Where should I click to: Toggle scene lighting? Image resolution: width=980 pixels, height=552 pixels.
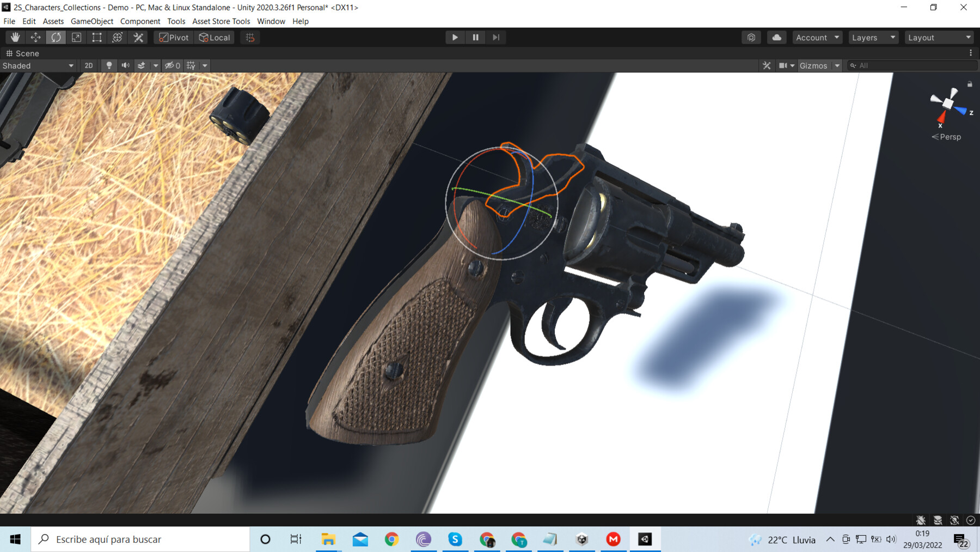click(109, 65)
